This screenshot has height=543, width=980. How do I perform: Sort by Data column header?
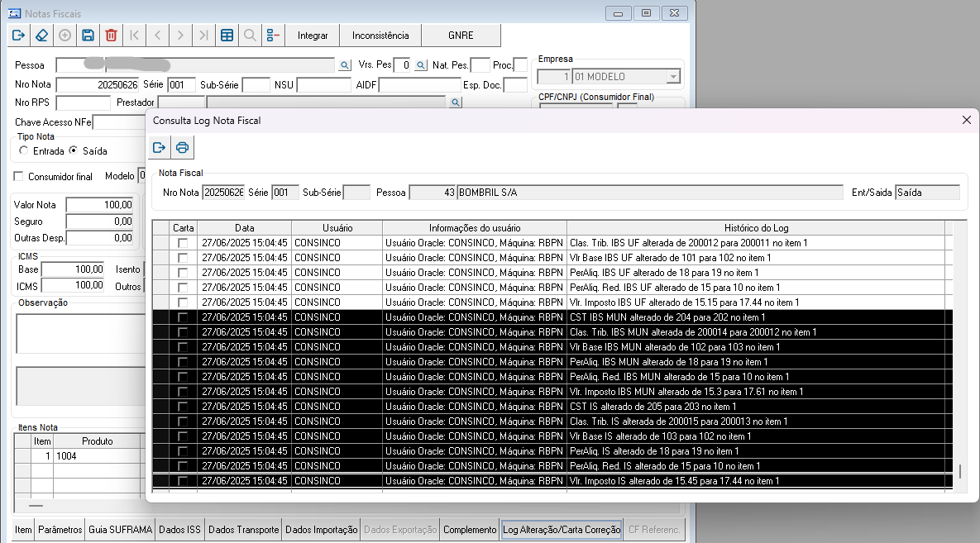click(244, 228)
